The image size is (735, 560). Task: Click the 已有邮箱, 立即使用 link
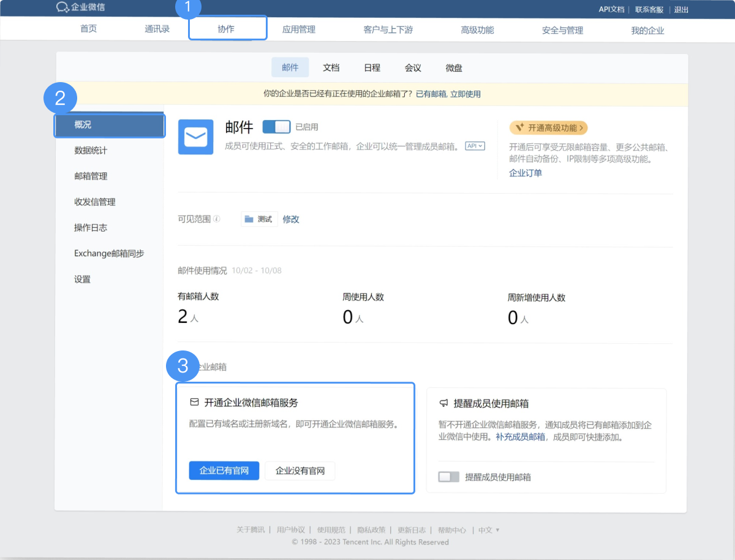448,94
